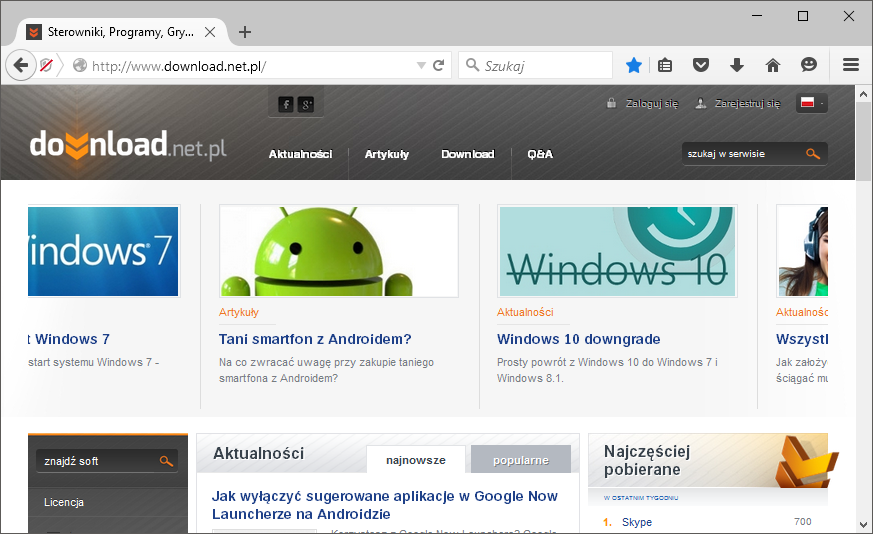873x534 pixels.
Task: Close the Sterowniki, Programy, Gry tab
Action: pyautogui.click(x=210, y=32)
